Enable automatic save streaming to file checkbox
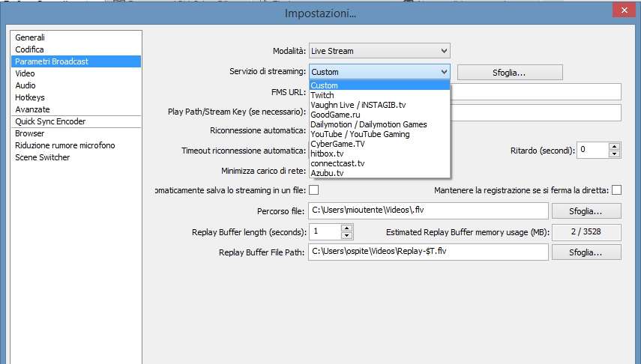Image resolution: width=641 pixels, height=364 pixels. click(x=313, y=190)
